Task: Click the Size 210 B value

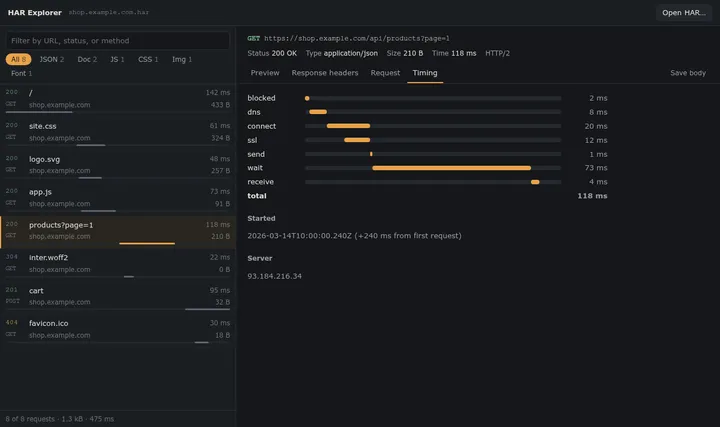Action: click(x=413, y=53)
